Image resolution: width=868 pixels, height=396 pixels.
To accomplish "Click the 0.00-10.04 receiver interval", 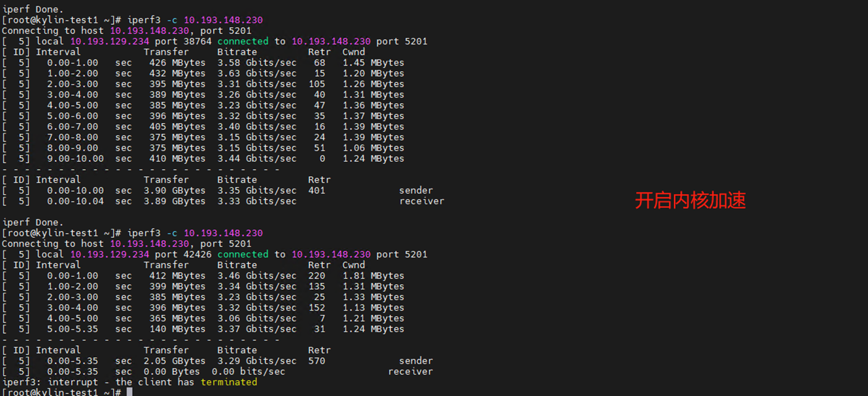I will (x=75, y=201).
